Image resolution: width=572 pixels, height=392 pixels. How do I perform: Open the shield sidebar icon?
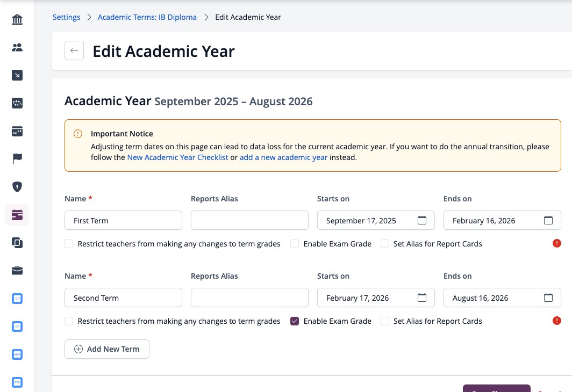tap(17, 187)
